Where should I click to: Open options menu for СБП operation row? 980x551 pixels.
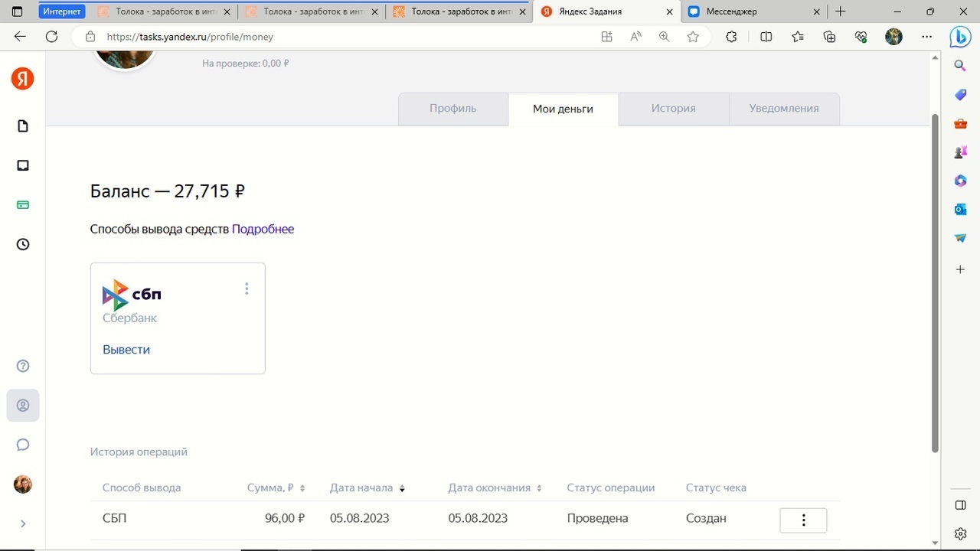(802, 520)
